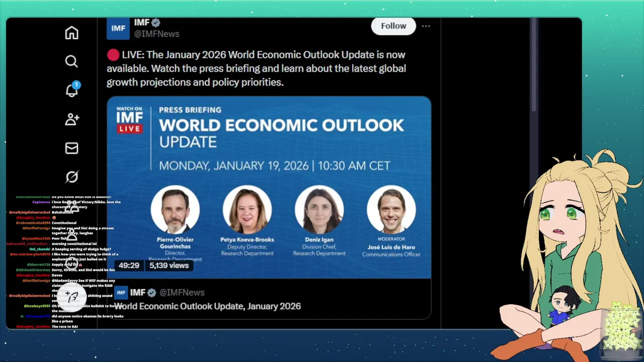Click moderator José Luis de Haro's portrait

coord(391,210)
